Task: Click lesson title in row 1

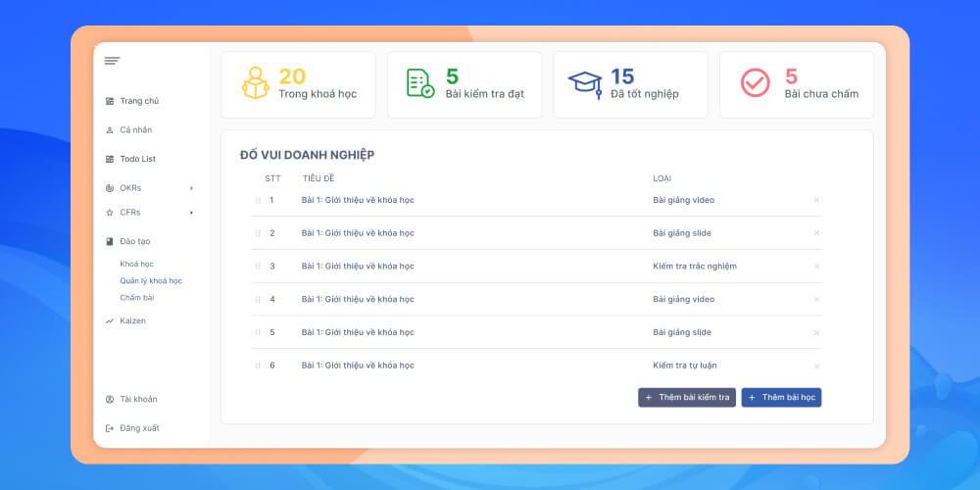Action: pyautogui.click(x=358, y=200)
